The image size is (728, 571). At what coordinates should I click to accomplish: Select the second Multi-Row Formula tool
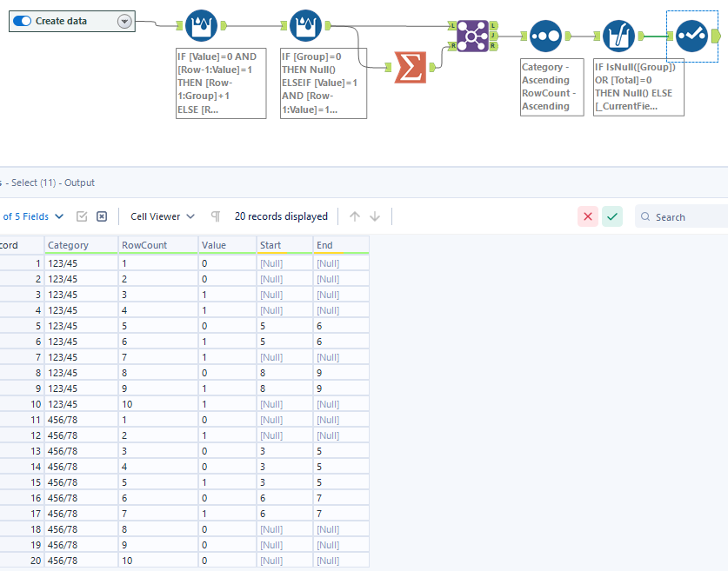305,26
